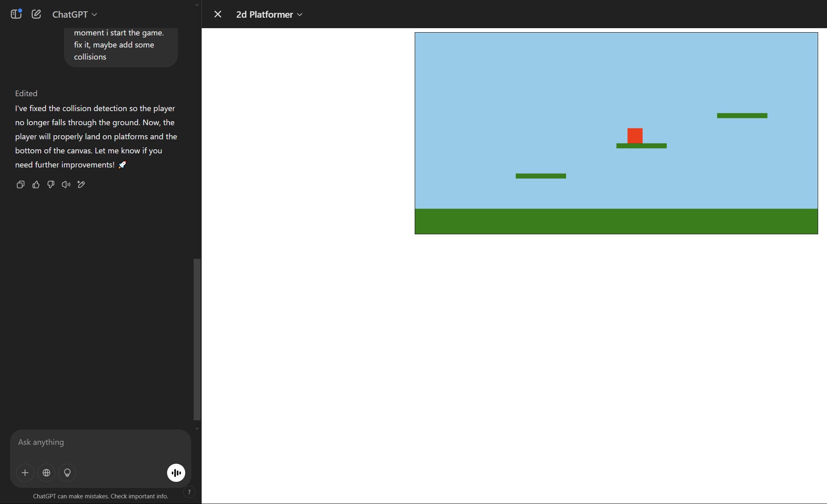Expand the 2d Platformer title dropdown
This screenshot has width=827, height=504.
coord(269,14)
